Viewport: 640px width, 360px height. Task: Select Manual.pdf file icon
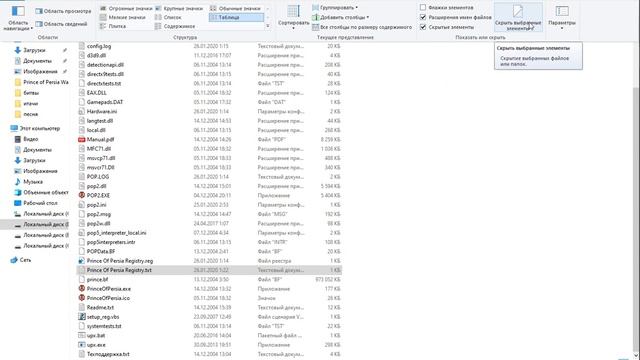[82, 140]
